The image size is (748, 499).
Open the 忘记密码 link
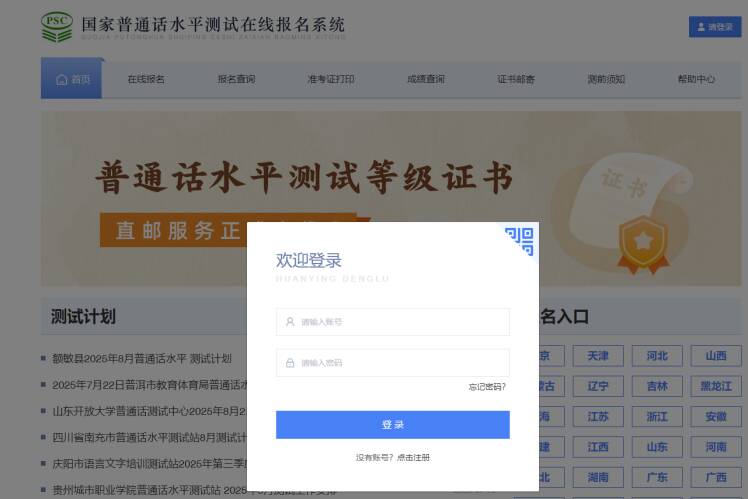pos(487,387)
